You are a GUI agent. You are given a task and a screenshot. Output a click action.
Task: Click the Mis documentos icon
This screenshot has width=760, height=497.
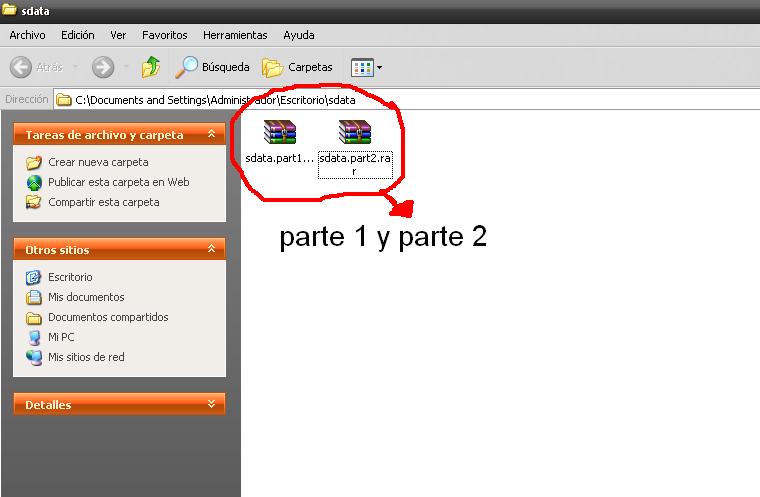click(x=33, y=297)
